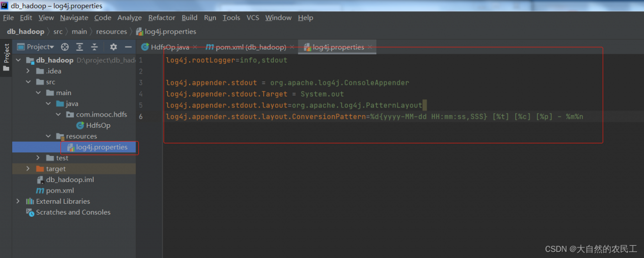Open the File menu
644x258 pixels.
[x=8, y=18]
